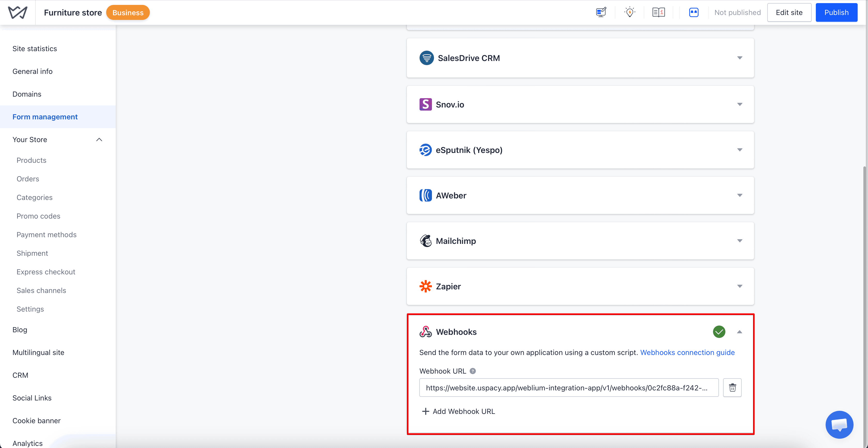Image resolution: width=868 pixels, height=448 pixels.
Task: Collapse the Webhooks panel
Action: [740, 332]
